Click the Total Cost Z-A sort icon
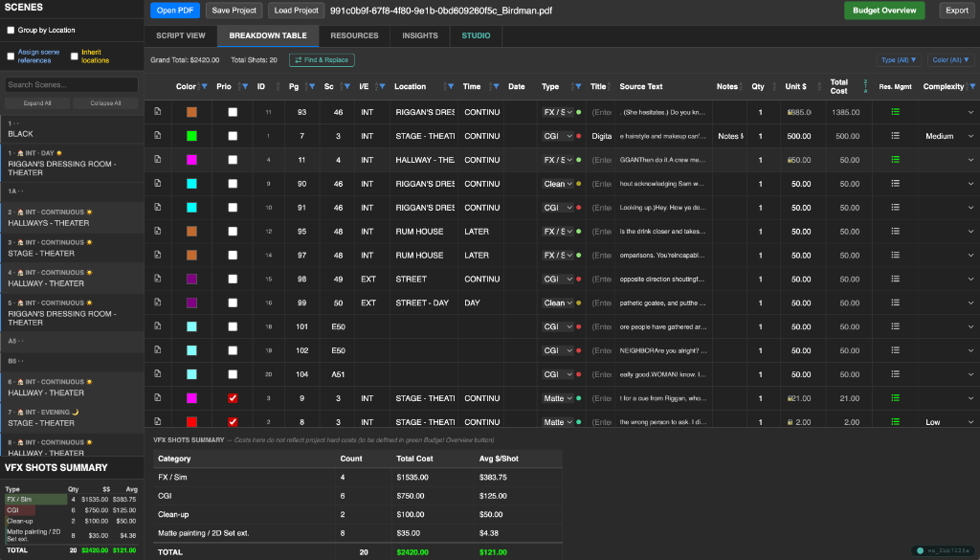The image size is (980, 560). click(865, 87)
